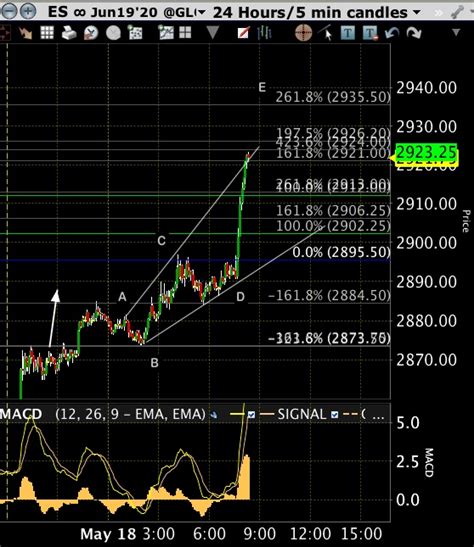Click the orange arrow icon in the toolbar

click(25, 33)
